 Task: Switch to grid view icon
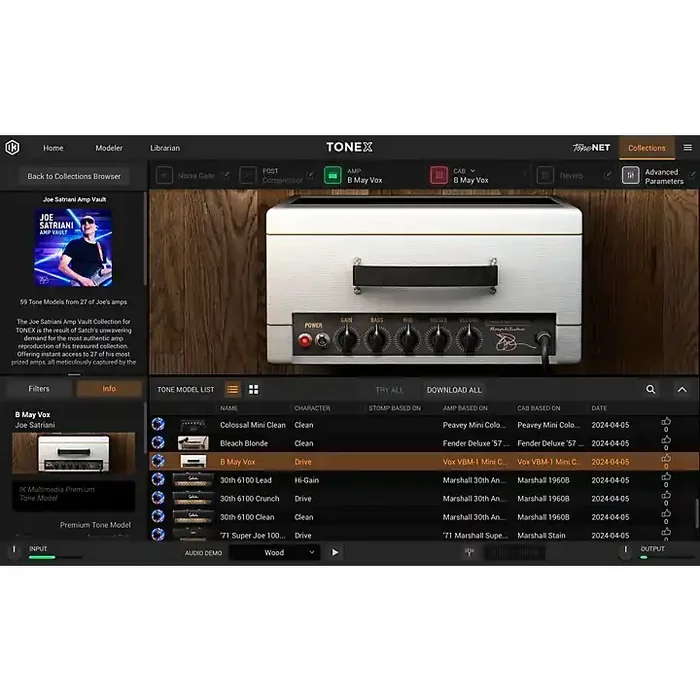[x=254, y=390]
